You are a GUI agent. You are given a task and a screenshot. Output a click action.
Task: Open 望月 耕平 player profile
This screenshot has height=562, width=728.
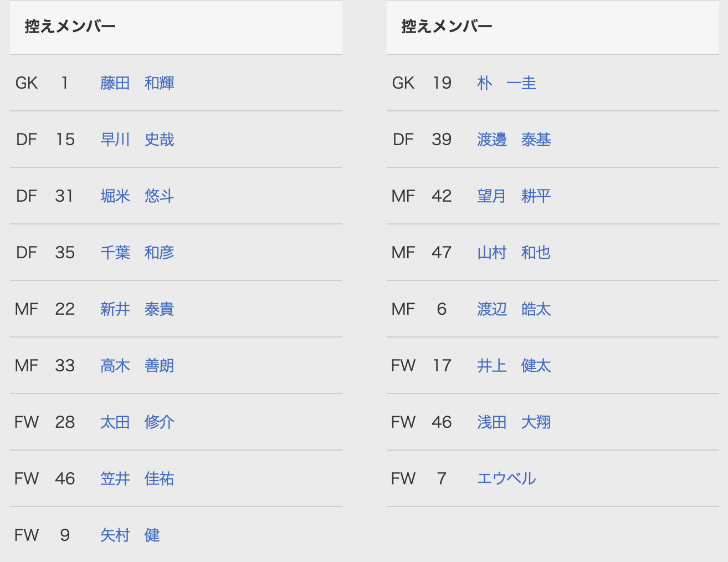[514, 196]
